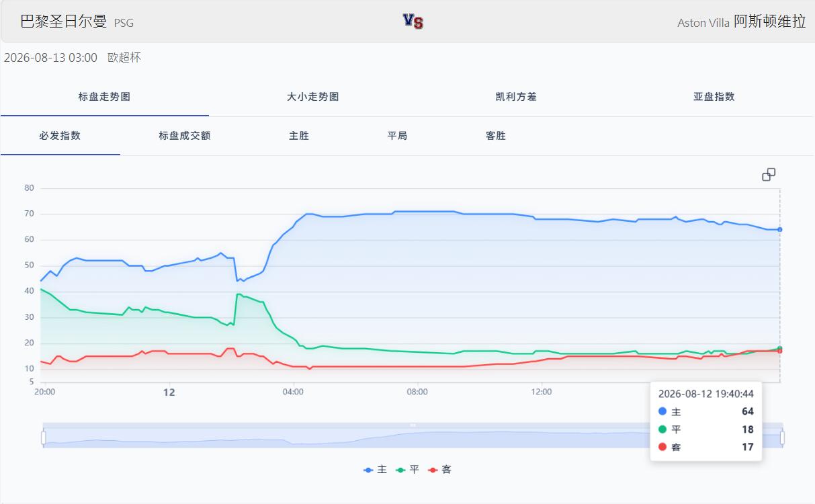Select the 必发指数 sub-tab

click(x=60, y=136)
